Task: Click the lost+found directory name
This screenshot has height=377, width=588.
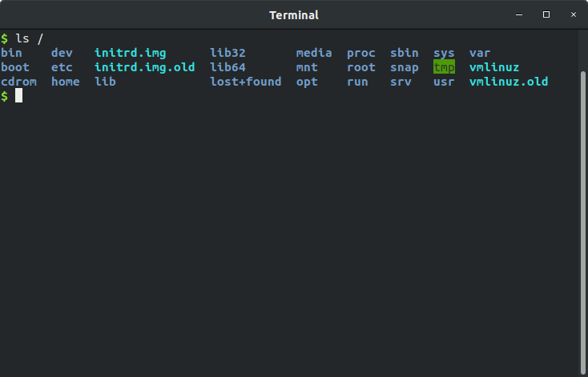Action: (x=245, y=82)
